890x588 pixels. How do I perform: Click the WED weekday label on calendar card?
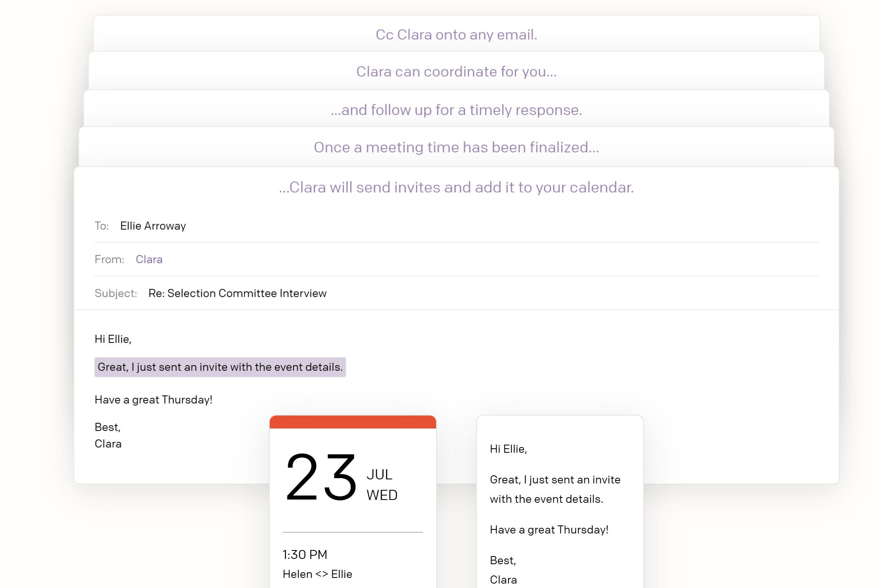382,495
